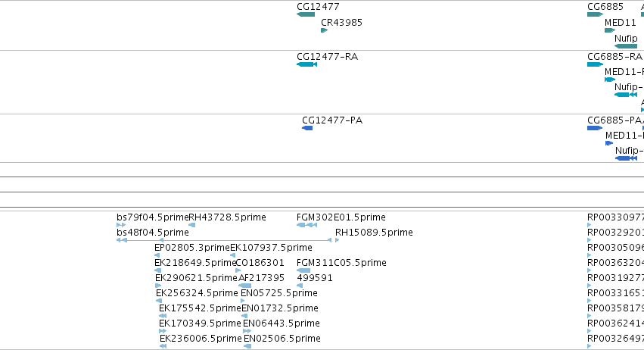Open the bs79f04.5prime EST label

tap(152, 217)
